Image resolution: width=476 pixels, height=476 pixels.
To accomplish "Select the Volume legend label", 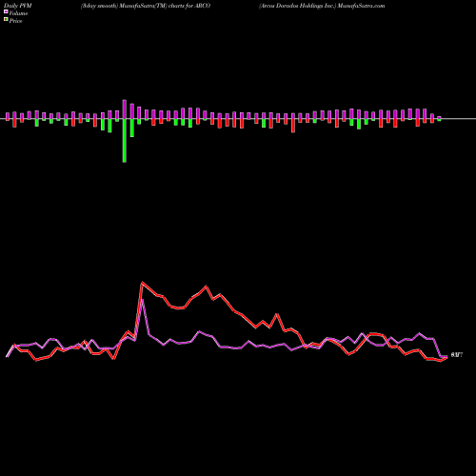I will (18, 13).
